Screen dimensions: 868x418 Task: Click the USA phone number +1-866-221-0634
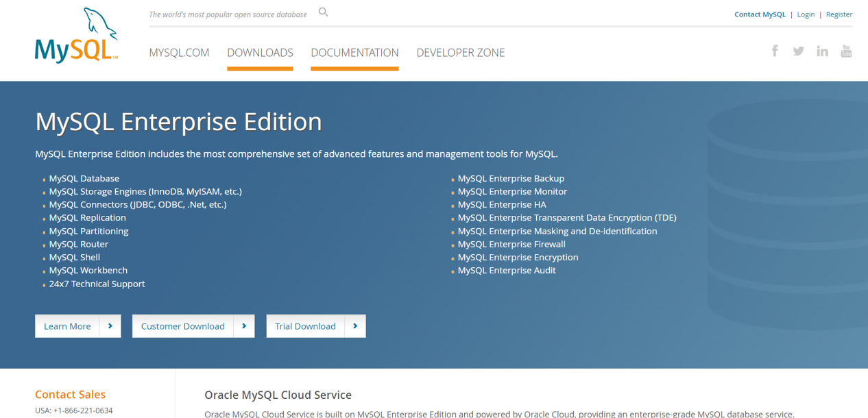(x=84, y=410)
